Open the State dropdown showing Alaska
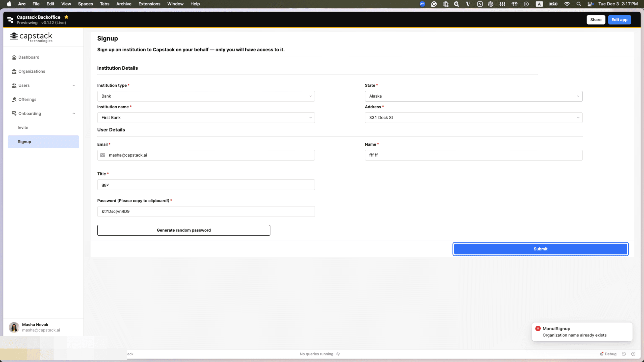This screenshot has height=362, width=644. 473,96
